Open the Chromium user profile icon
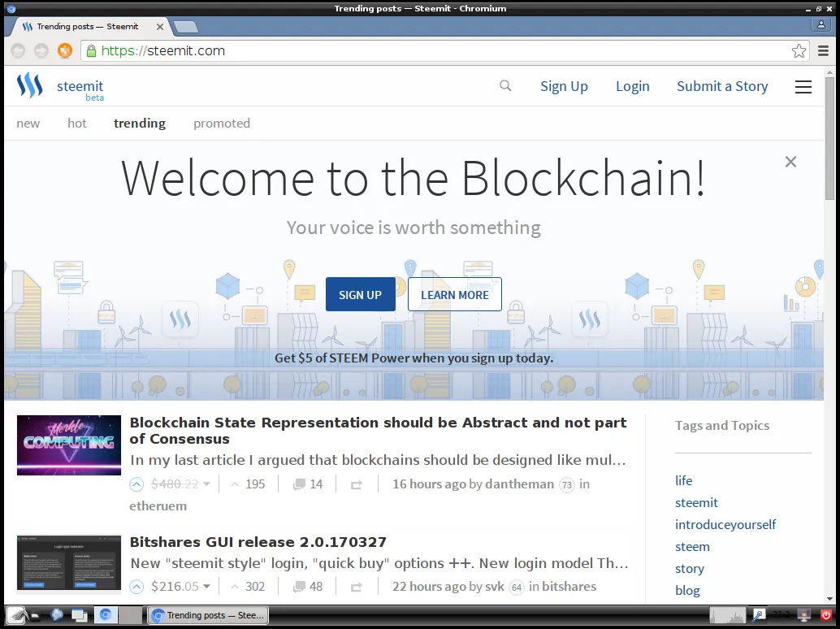The image size is (840, 629). 821,24
